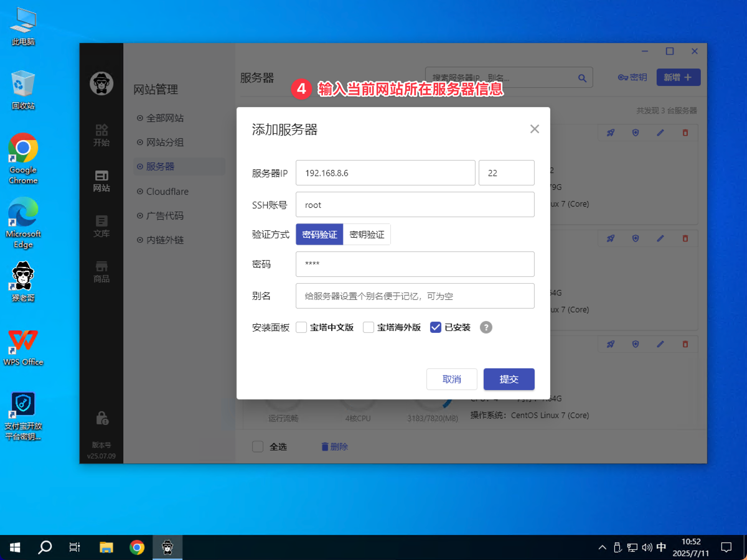The height and width of the screenshot is (560, 747).
Task: Select 服务器 in 网站管理 menu
Action: click(x=179, y=167)
